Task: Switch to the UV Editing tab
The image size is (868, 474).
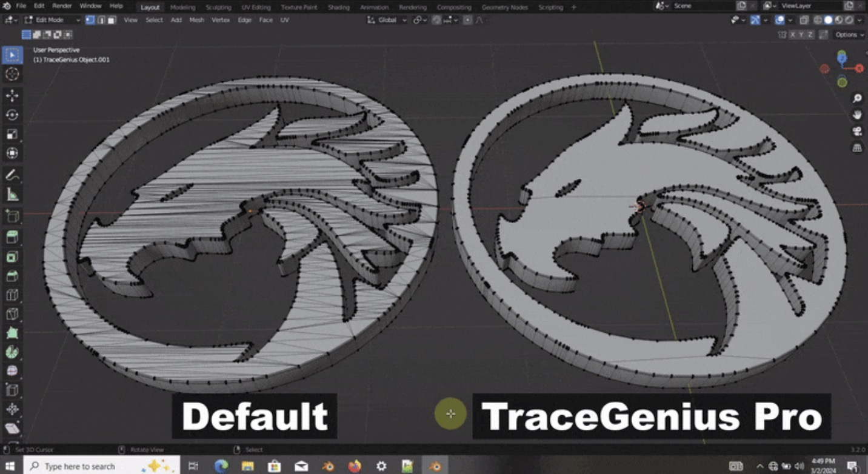Action: pyautogui.click(x=256, y=7)
